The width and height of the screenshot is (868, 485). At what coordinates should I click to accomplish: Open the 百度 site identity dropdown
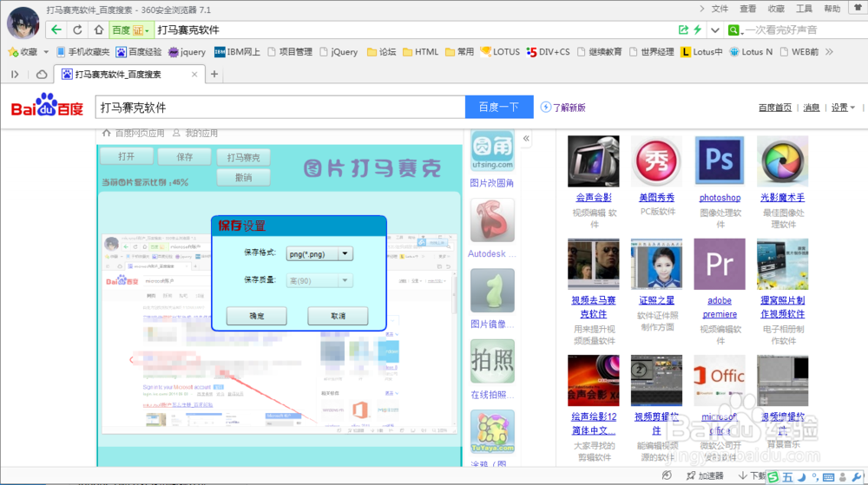tap(131, 29)
